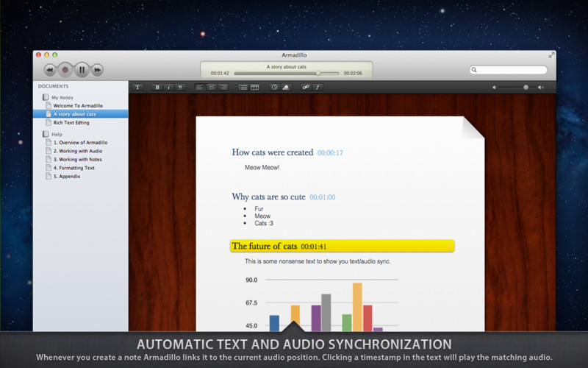Screen dimensions: 588x368
Task: Start recording with the record button
Action: coord(65,70)
